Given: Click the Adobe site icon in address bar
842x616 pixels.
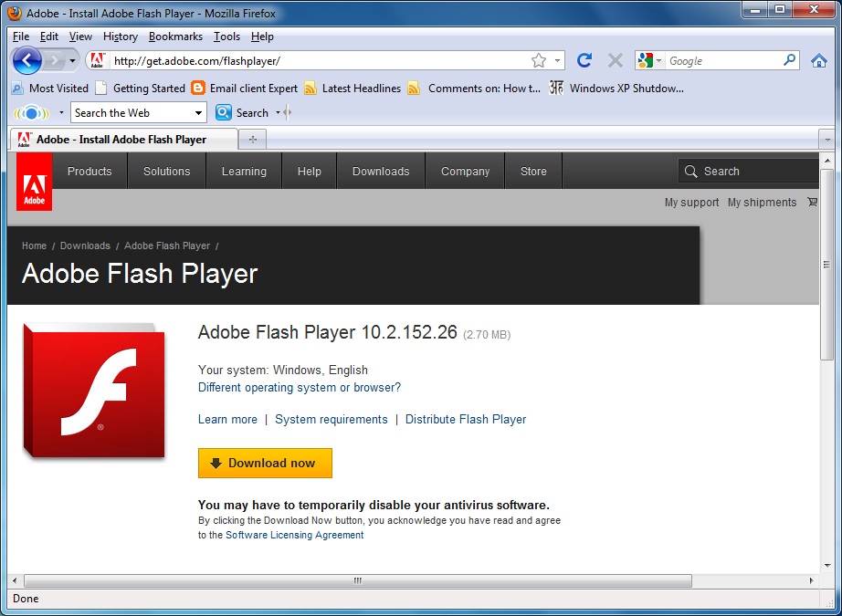Looking at the screenshot, I should tap(97, 60).
